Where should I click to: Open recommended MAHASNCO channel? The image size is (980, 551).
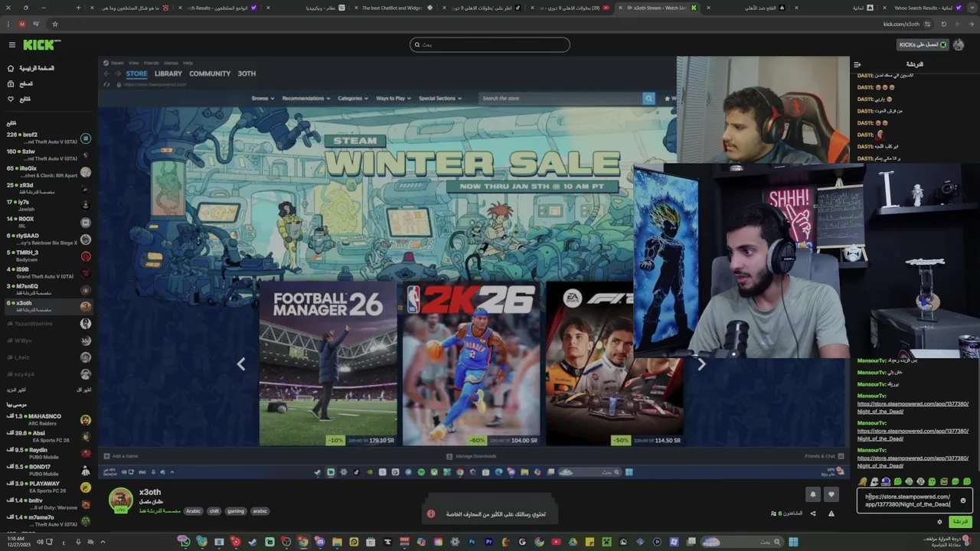pyautogui.click(x=49, y=420)
